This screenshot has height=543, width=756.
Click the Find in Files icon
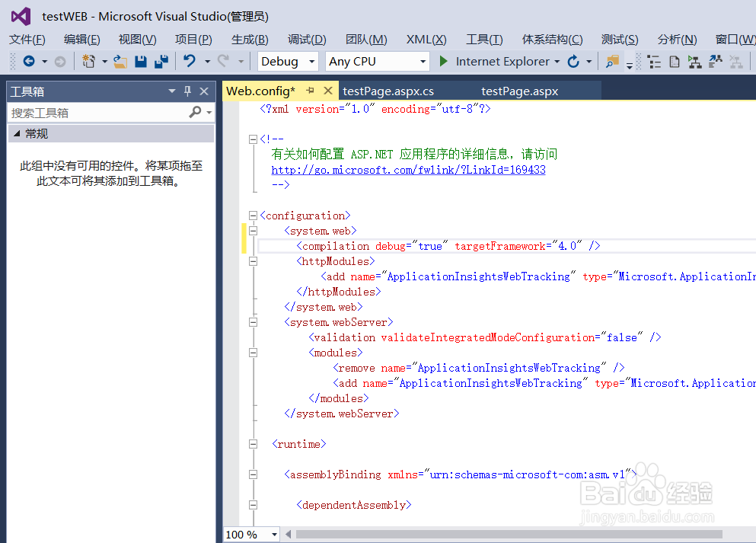point(612,62)
